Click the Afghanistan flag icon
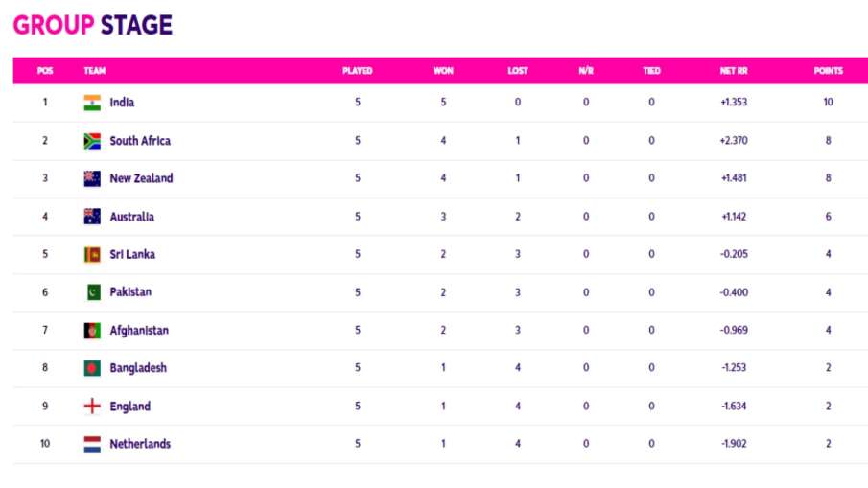This screenshot has width=868, height=488. 92,331
